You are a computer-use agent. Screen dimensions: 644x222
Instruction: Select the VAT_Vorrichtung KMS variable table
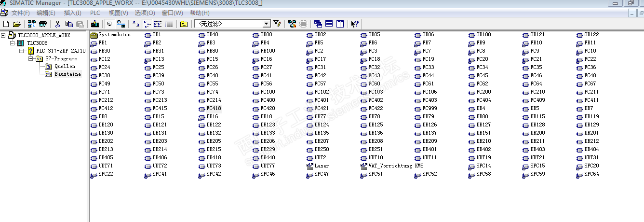click(393, 166)
